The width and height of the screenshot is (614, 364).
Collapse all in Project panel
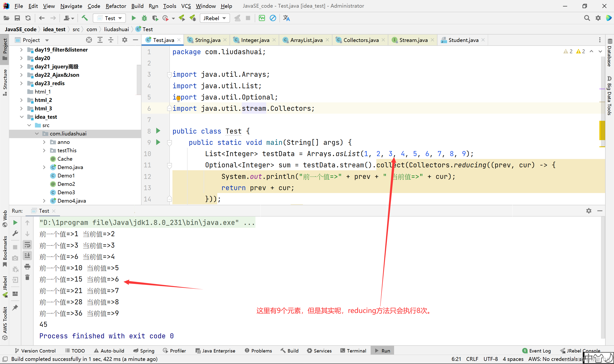pyautogui.click(x=111, y=40)
